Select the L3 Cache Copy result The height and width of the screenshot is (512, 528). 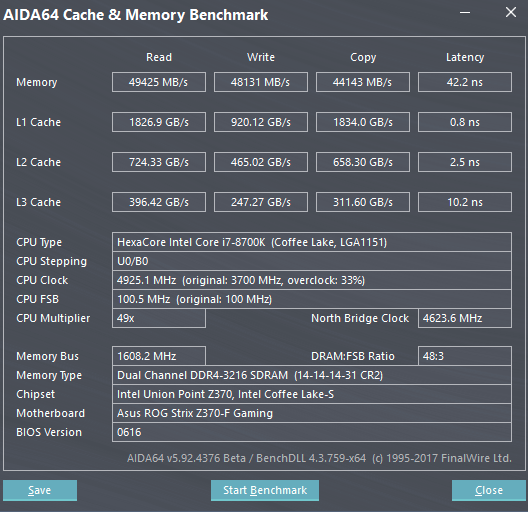coord(363,202)
